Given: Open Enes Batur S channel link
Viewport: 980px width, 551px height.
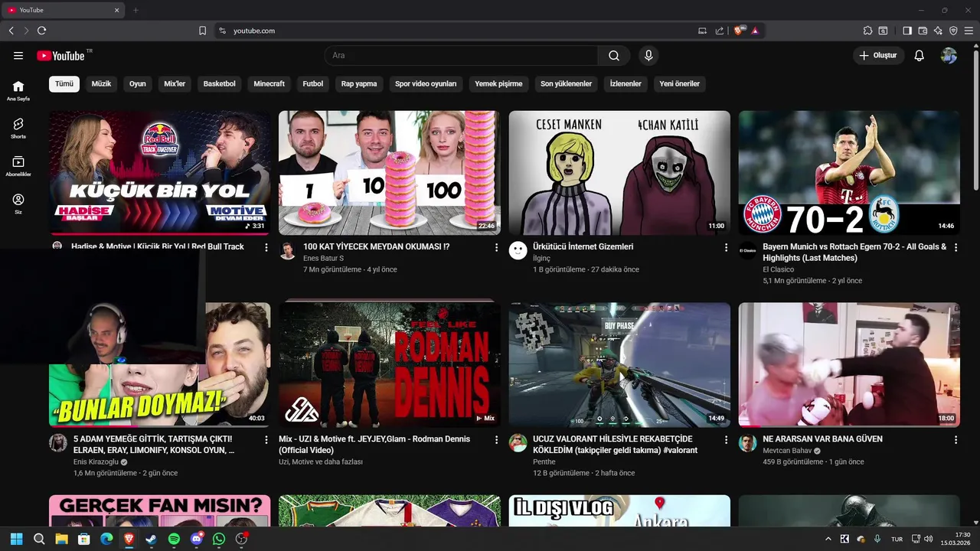Looking at the screenshot, I should [323, 259].
